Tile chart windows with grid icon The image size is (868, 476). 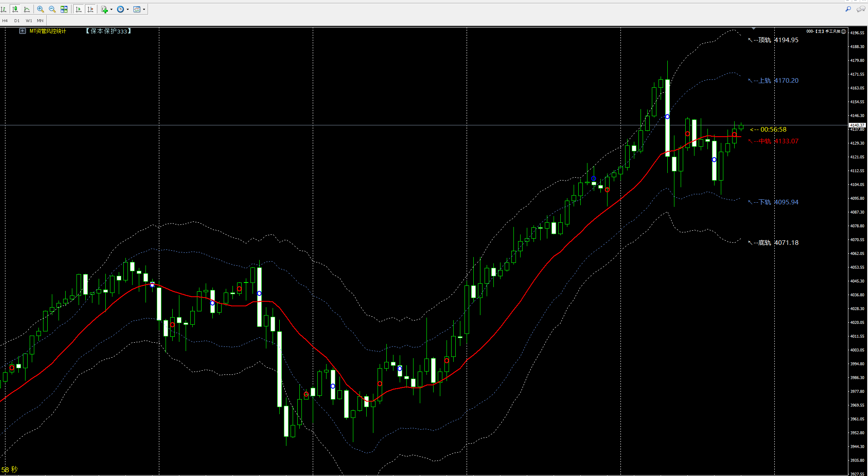64,9
